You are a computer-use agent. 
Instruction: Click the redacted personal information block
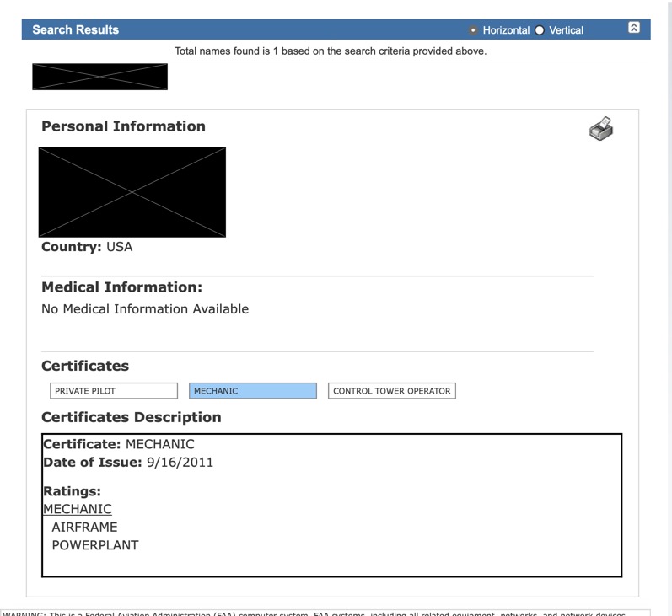[x=132, y=192]
